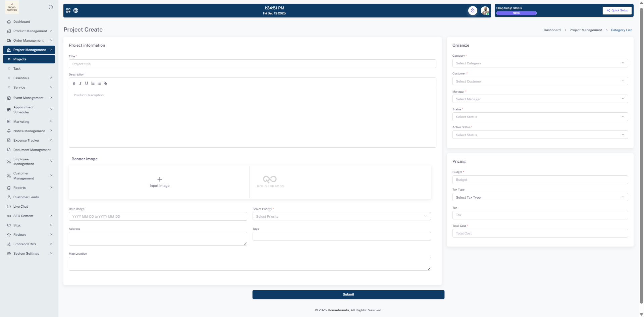644x317 pixels.
Task: Toggle italic in description editor
Action: pyautogui.click(x=80, y=83)
